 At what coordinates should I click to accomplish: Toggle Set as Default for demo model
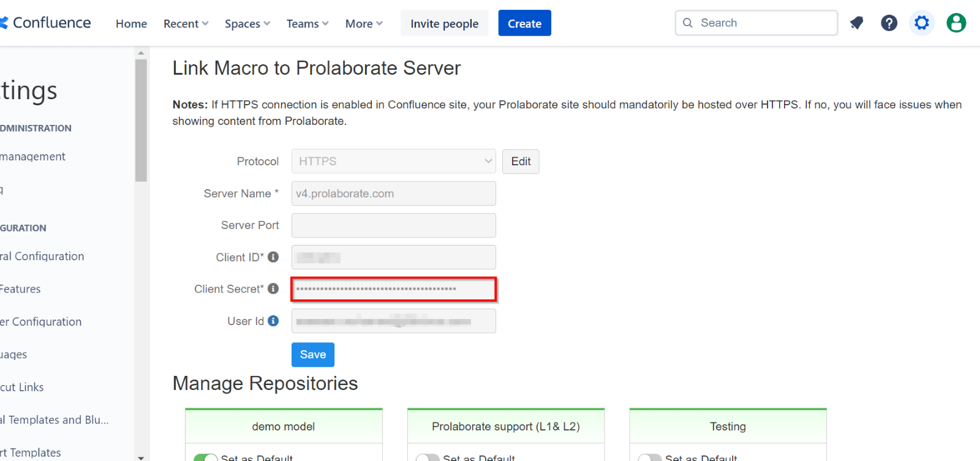(x=206, y=457)
